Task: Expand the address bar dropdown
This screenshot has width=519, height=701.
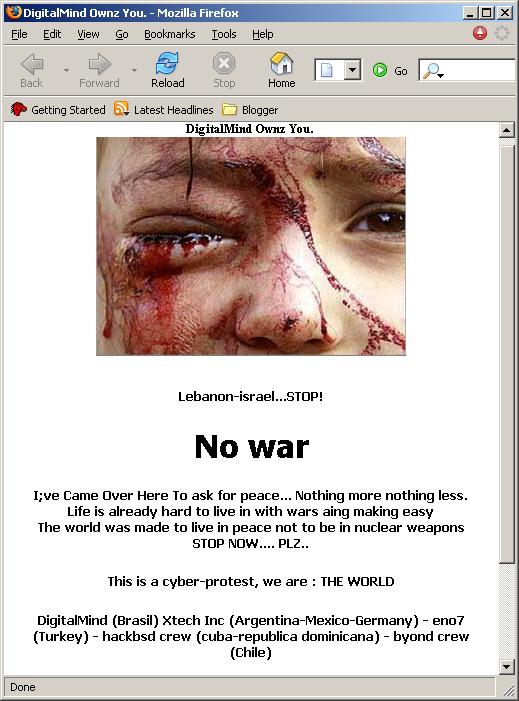Action: coord(353,70)
